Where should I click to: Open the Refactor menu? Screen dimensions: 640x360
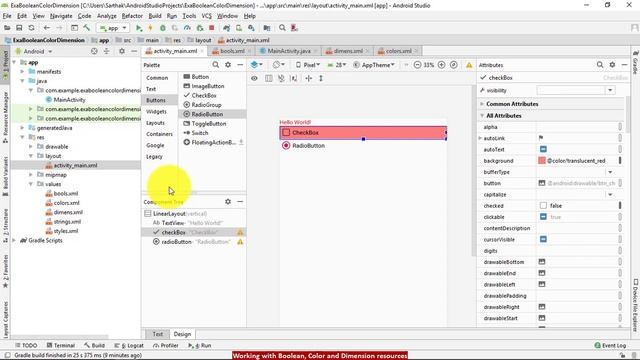click(x=132, y=16)
